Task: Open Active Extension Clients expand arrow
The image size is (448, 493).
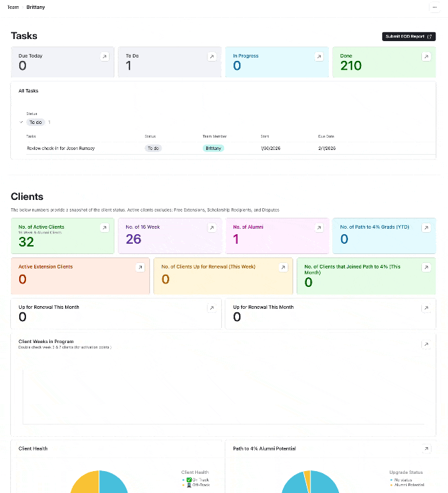Action: point(140,267)
